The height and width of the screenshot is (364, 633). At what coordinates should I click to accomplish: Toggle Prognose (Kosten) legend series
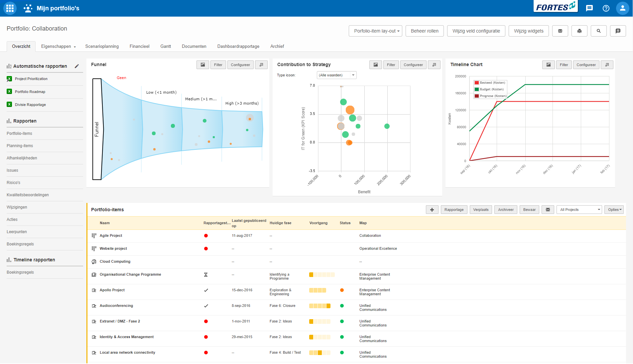[x=490, y=96]
